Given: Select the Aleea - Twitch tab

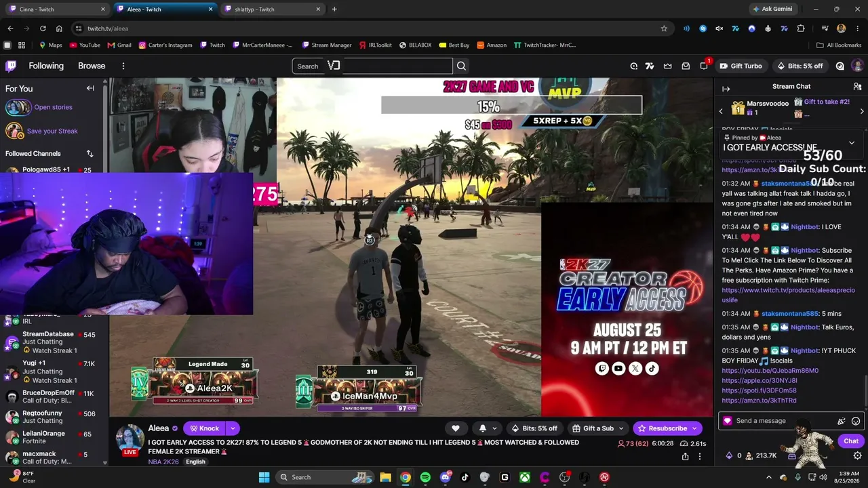Looking at the screenshot, I should point(164,9).
